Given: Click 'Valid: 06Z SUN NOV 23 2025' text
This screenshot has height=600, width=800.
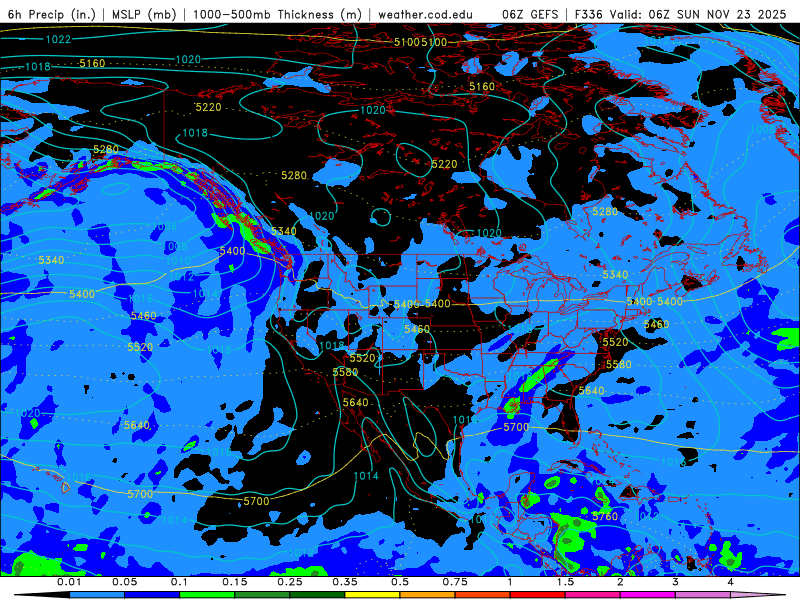Looking at the screenshot, I should [x=697, y=14].
